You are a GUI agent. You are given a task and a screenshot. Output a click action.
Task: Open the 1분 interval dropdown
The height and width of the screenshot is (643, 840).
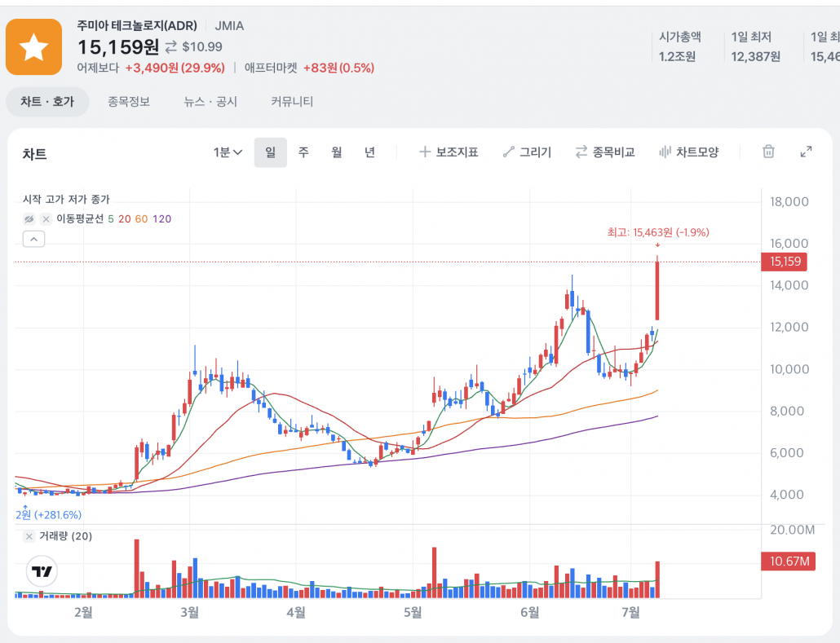[228, 152]
